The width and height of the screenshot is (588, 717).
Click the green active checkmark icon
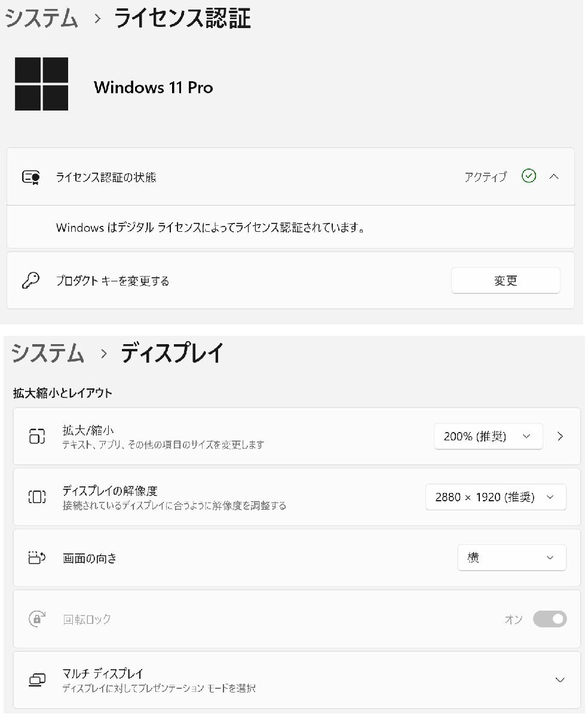click(529, 176)
